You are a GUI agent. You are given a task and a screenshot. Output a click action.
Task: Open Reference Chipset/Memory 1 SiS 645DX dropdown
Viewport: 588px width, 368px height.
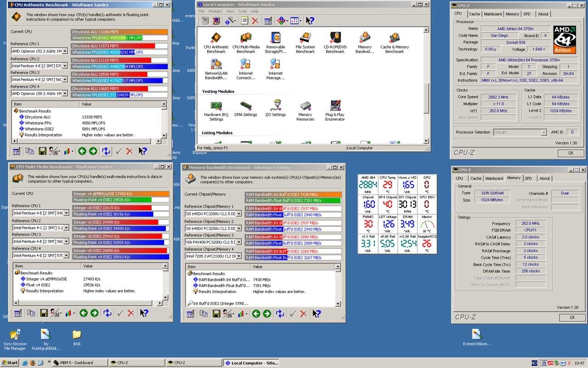click(x=238, y=214)
